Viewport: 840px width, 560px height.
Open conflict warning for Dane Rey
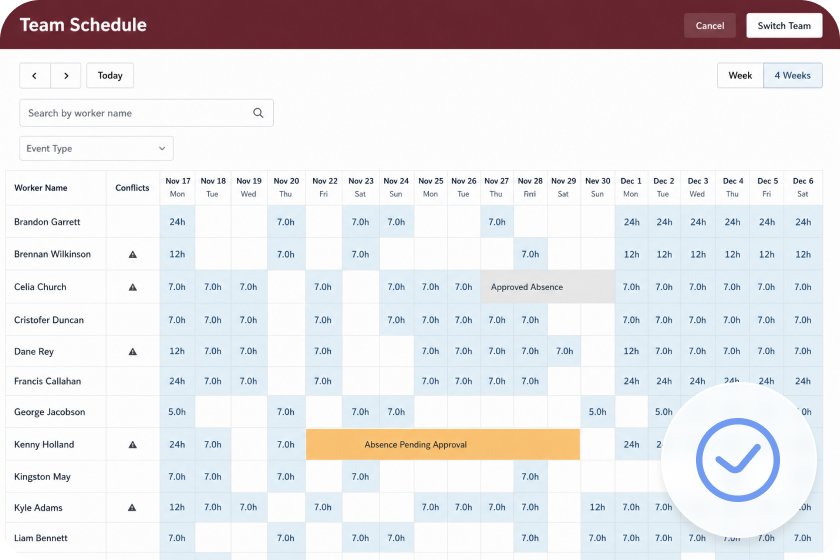coord(133,352)
